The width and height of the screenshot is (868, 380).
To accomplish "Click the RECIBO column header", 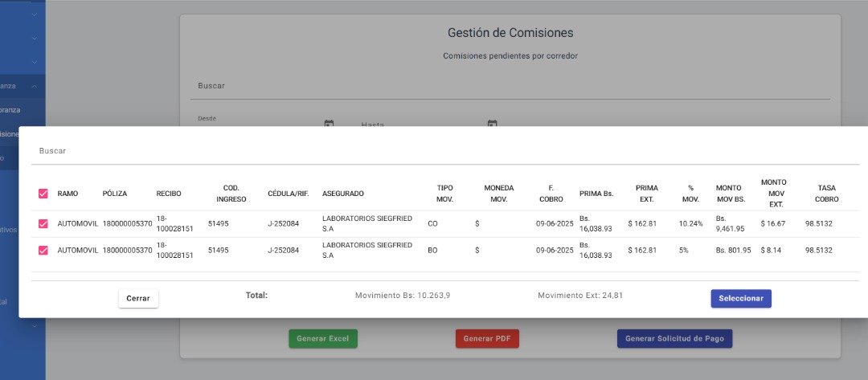I will pyautogui.click(x=169, y=194).
